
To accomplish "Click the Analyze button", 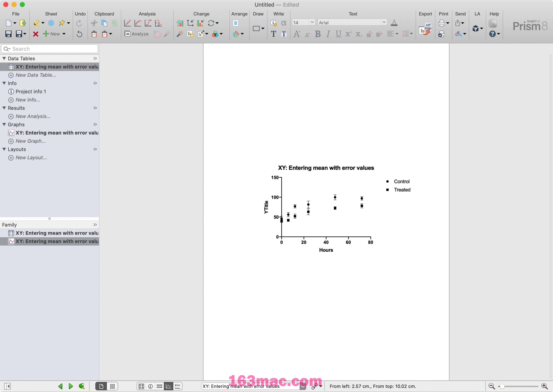I will point(137,34).
